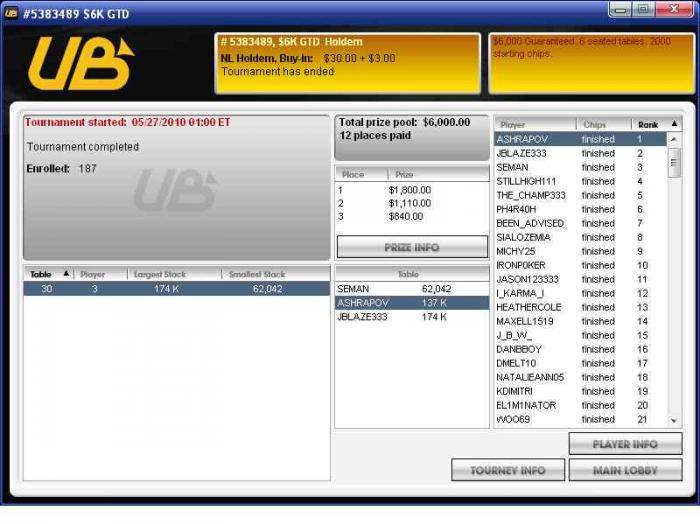Select ASHRAPOV rank 1 in player list
700x525 pixels.
[x=580, y=139]
